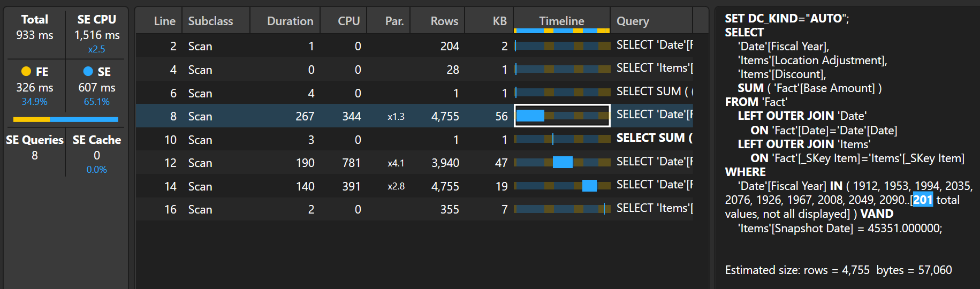Click the highlighted 201 in query text
Screen dimensions: 980x289
pyautogui.click(x=922, y=200)
